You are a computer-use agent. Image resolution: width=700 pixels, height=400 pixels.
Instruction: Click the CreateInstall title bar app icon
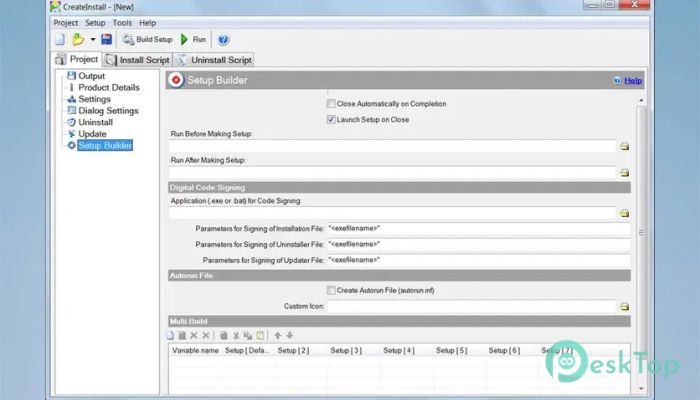pyautogui.click(x=55, y=6)
